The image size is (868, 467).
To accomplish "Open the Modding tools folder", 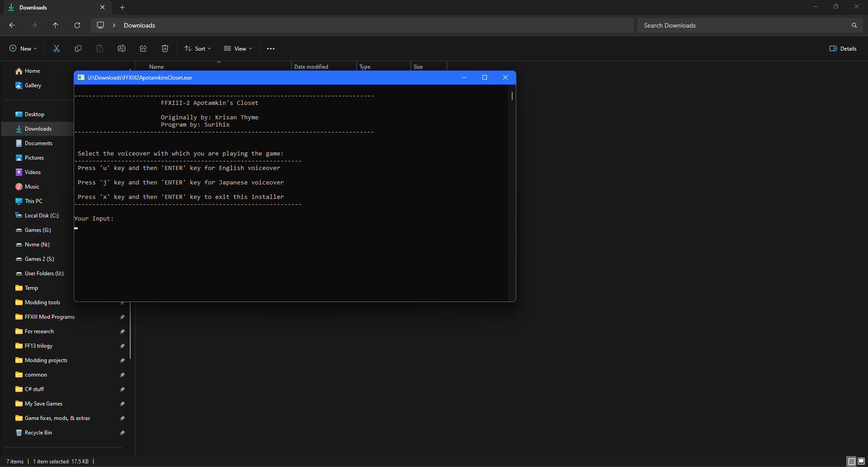I will coord(42,302).
